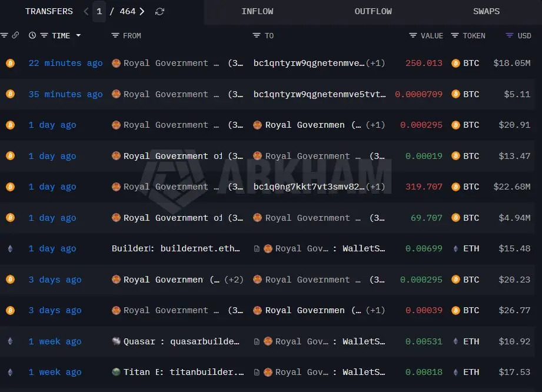The width and height of the screenshot is (542, 392).
Task: Click the link chain icon in header
Action: click(15, 35)
